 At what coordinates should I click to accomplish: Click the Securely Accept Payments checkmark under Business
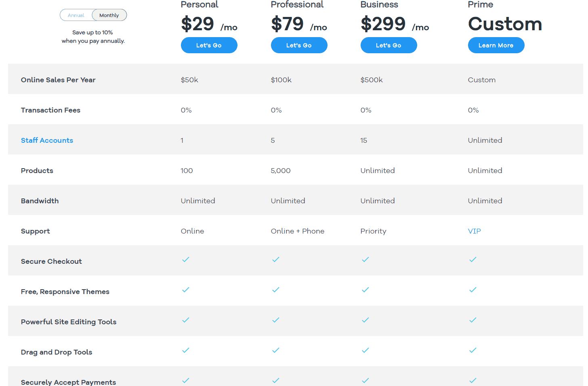(x=365, y=380)
